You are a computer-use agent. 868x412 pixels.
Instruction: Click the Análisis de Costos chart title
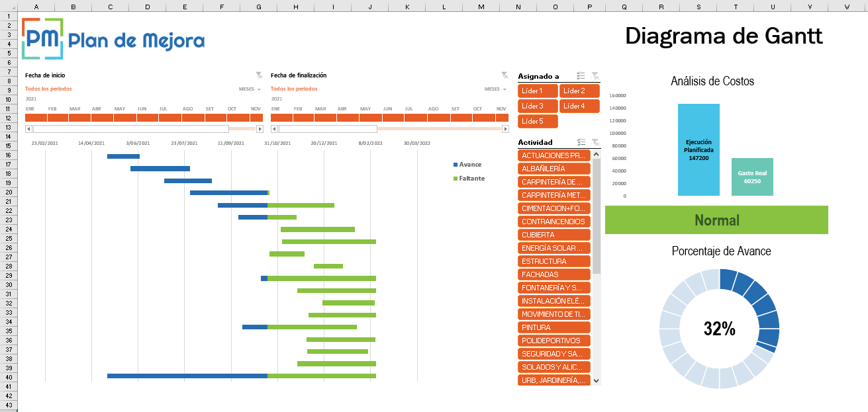click(712, 81)
